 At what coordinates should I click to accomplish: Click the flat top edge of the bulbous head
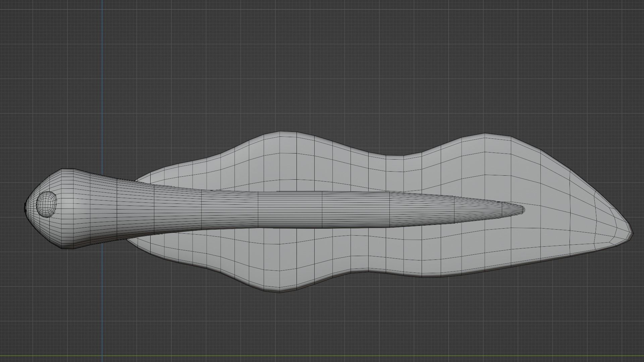point(67,170)
